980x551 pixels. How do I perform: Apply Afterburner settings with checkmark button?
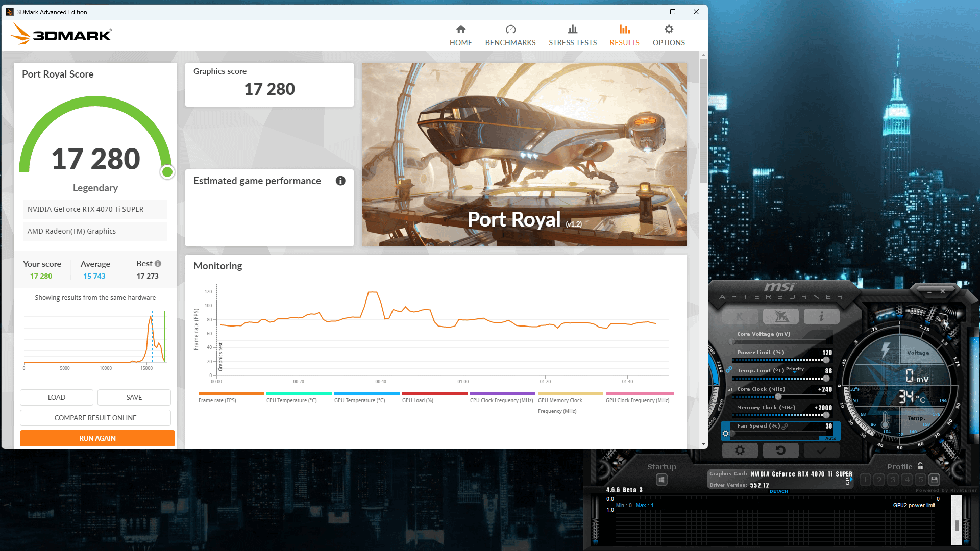click(x=822, y=450)
